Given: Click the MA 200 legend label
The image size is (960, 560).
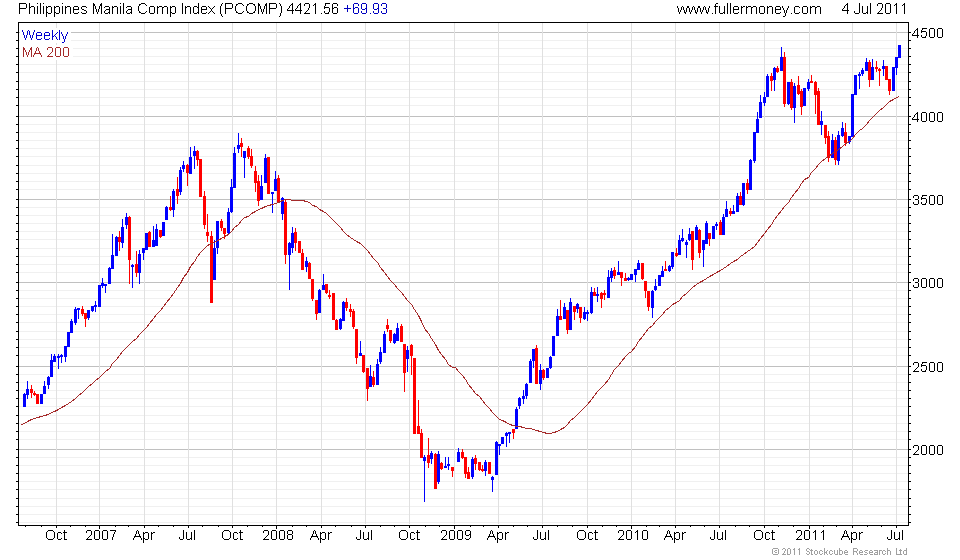Looking at the screenshot, I should click(x=46, y=53).
